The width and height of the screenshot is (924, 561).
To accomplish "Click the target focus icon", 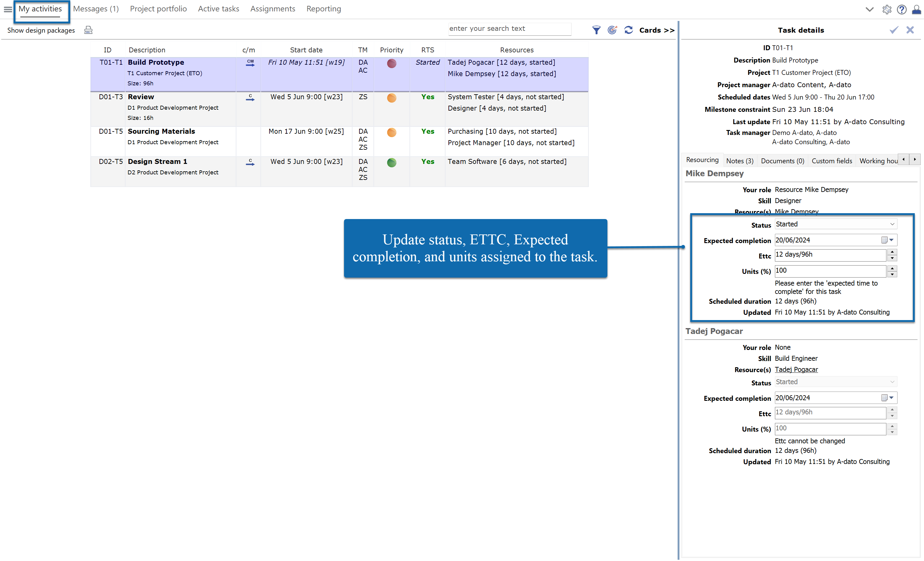I will pyautogui.click(x=612, y=30).
